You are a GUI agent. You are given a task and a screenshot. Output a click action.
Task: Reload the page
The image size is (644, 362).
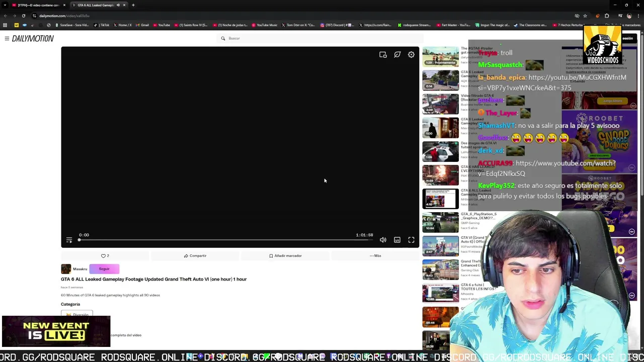coord(23,16)
